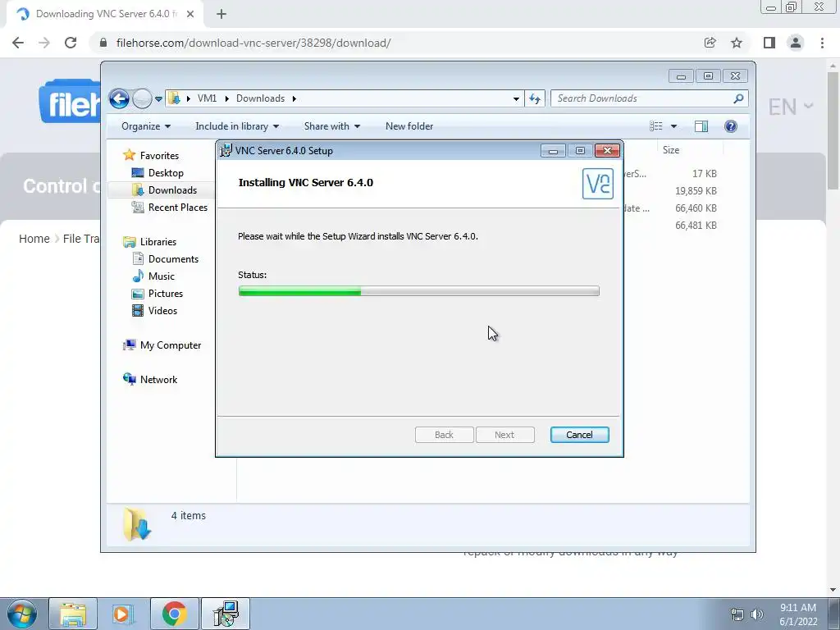This screenshot has height=630, width=840.
Task: Switch to Chrome from the taskbar
Action: point(174,614)
